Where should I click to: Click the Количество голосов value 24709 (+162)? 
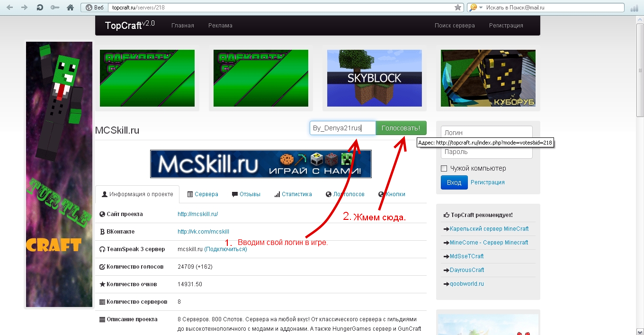[195, 267]
